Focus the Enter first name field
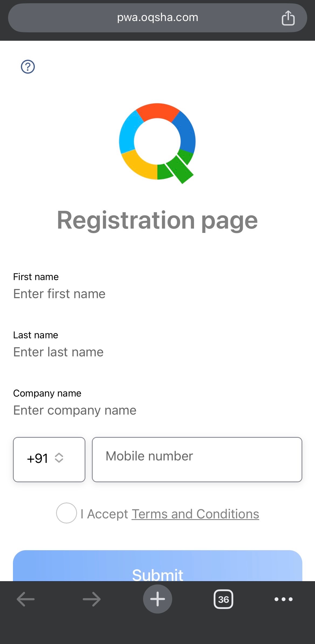Viewport: 315px width, 644px height. pos(108,294)
